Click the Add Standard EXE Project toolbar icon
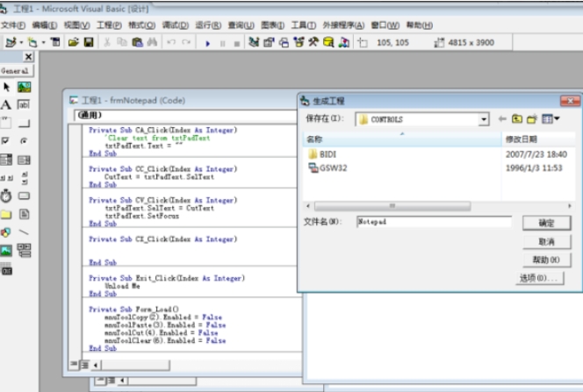 coord(11,42)
